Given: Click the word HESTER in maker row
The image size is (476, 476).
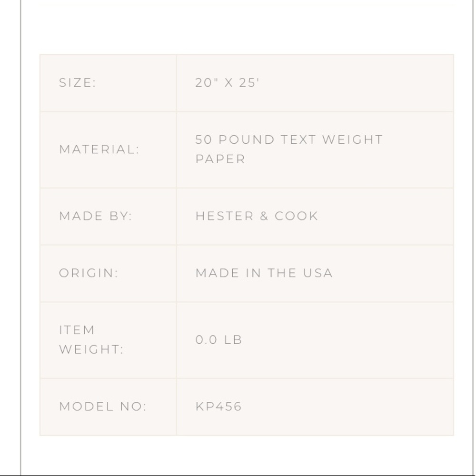Looking at the screenshot, I should [225, 216].
